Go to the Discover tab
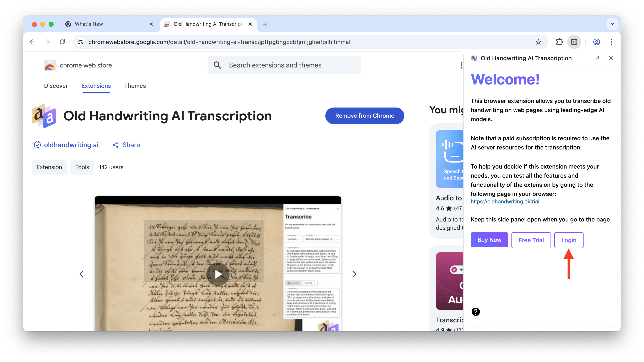The height and width of the screenshot is (362, 644). click(x=56, y=86)
